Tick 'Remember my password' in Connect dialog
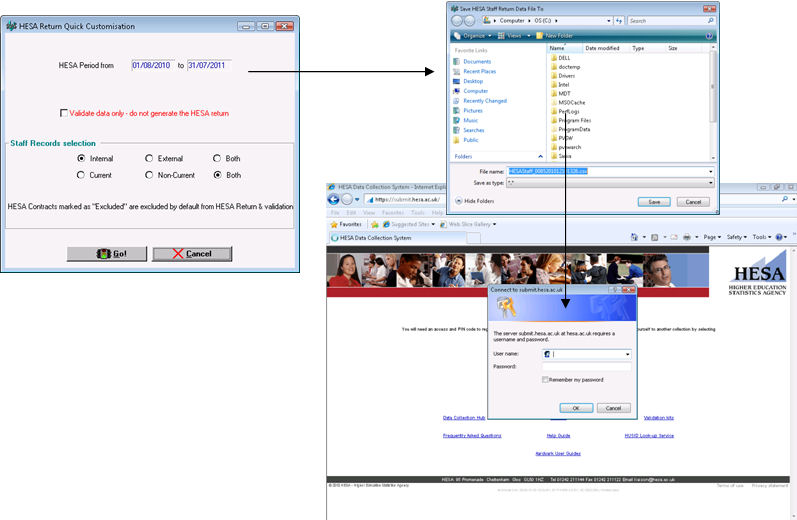The height and width of the screenshot is (520, 797). click(x=545, y=380)
